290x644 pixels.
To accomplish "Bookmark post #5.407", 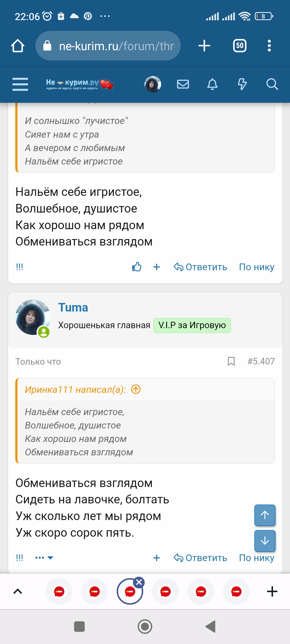I will (x=231, y=361).
